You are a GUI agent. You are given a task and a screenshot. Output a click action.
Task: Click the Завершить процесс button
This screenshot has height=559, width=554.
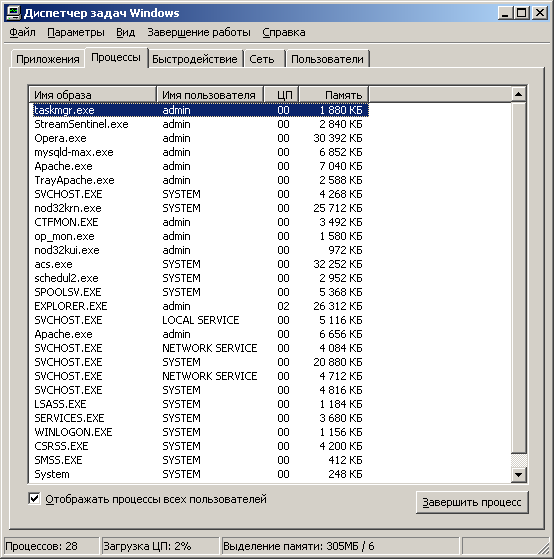pyautogui.click(x=472, y=502)
